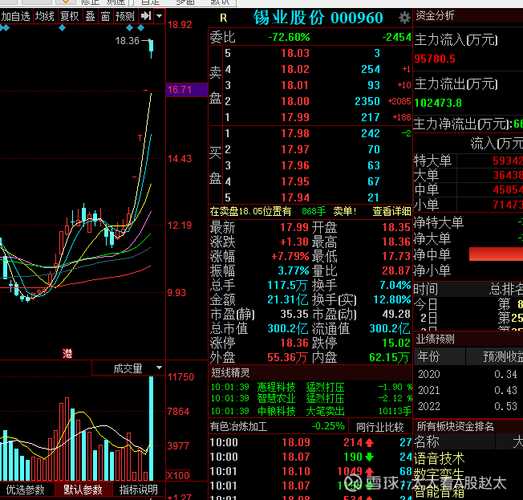This screenshot has height=500, width=523.
Task: Click the jump-to-end arrow icon in chart toolbar
Action: (146, 16)
